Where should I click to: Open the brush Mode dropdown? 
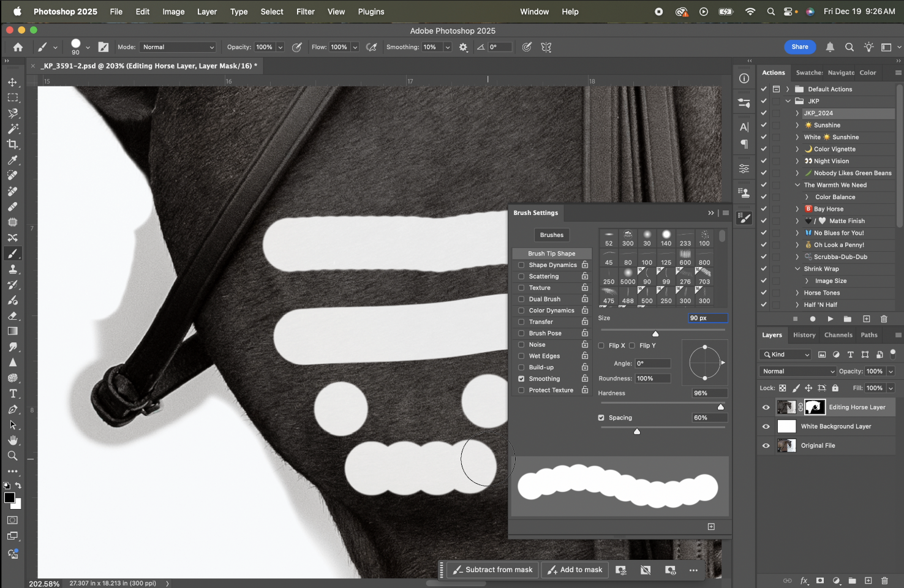coord(178,47)
